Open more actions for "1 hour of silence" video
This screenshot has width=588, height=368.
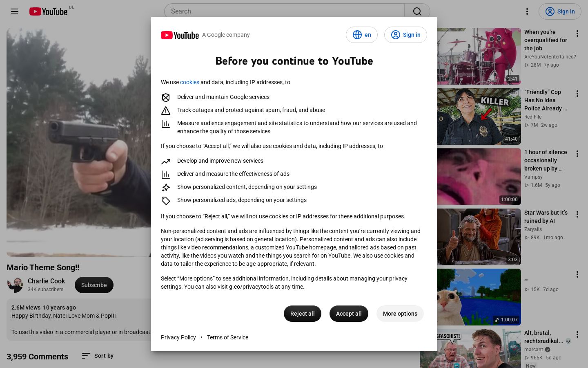pos(577,154)
